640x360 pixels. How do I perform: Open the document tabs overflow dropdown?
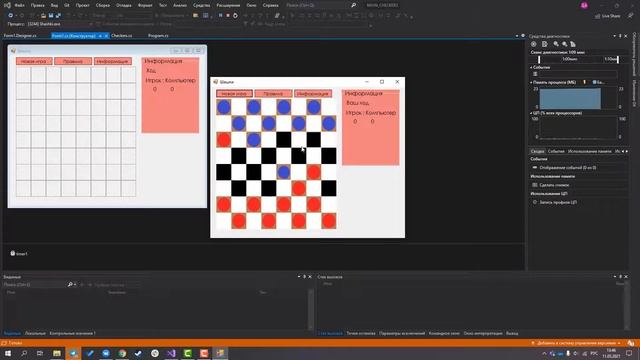517,36
